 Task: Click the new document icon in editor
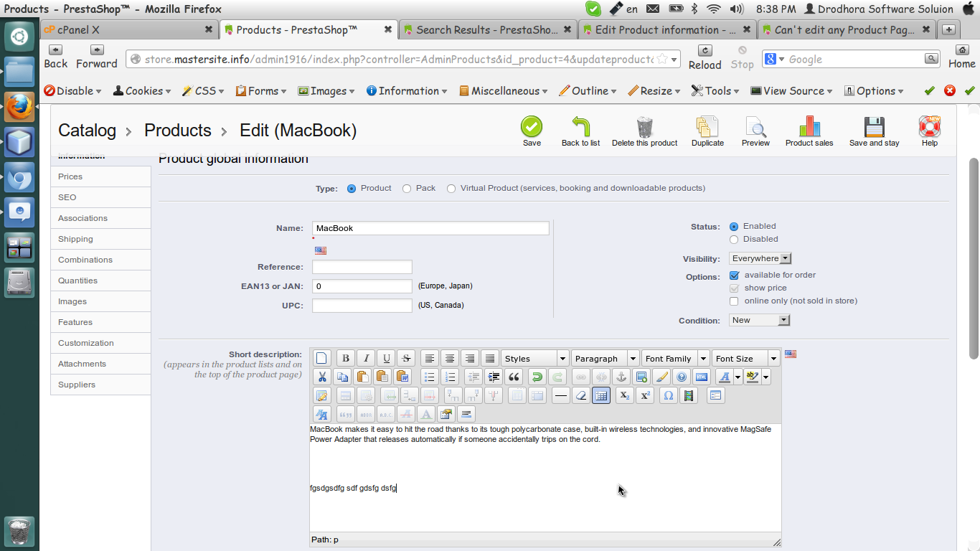(322, 358)
